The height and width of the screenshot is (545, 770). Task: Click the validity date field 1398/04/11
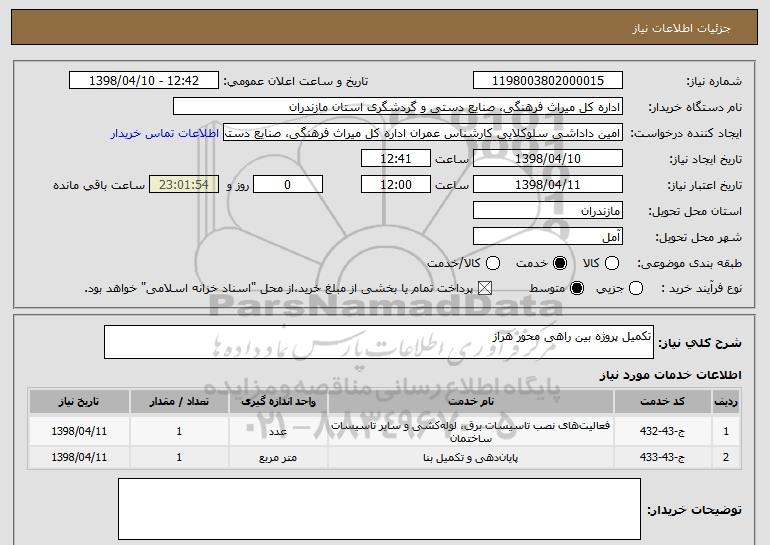[x=548, y=185]
